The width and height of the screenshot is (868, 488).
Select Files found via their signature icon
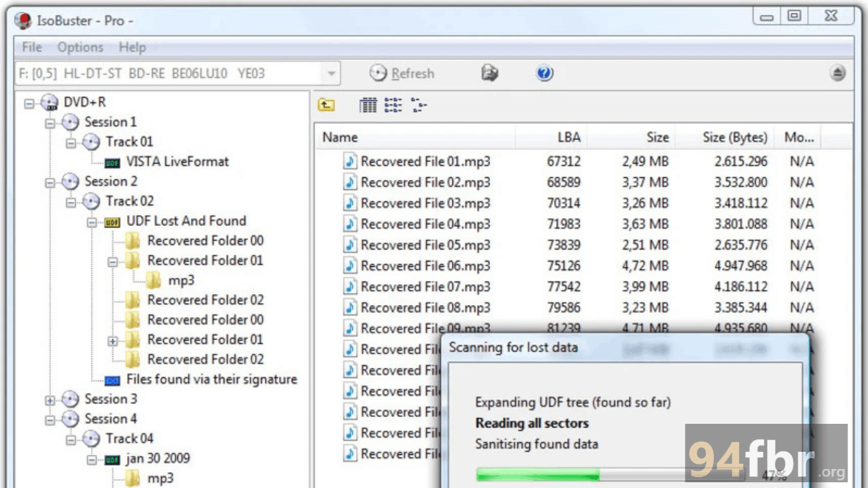click(112, 380)
